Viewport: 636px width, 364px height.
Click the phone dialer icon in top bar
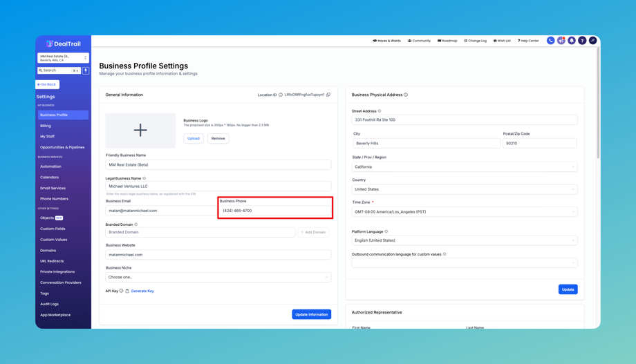(550, 41)
